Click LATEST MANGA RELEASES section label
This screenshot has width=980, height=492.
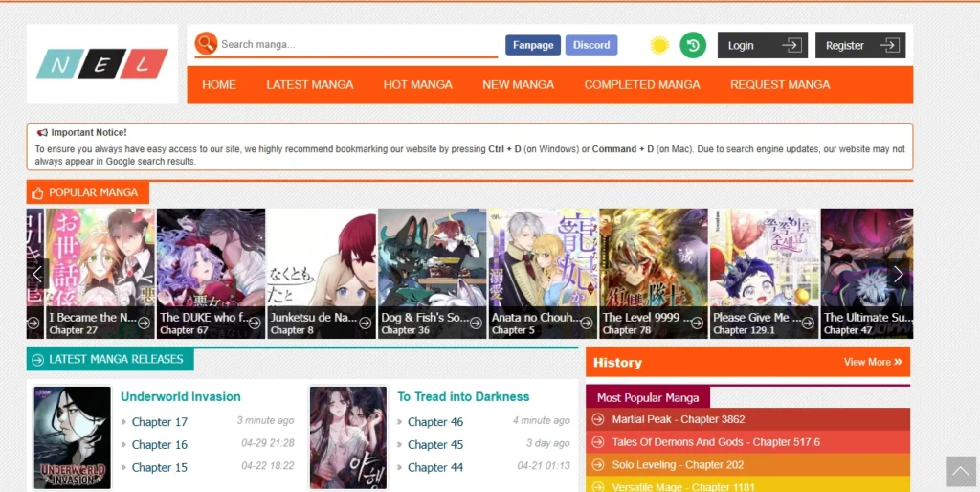[x=116, y=360]
